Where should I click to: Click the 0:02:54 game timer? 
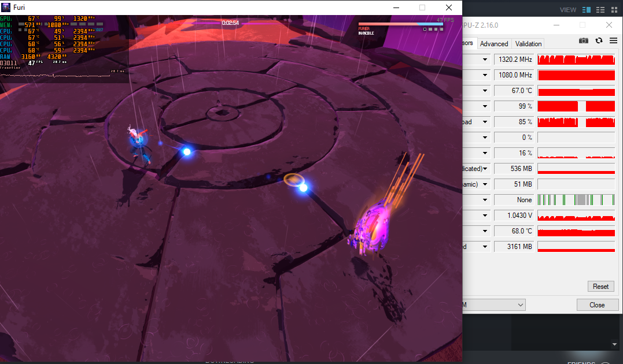(230, 23)
